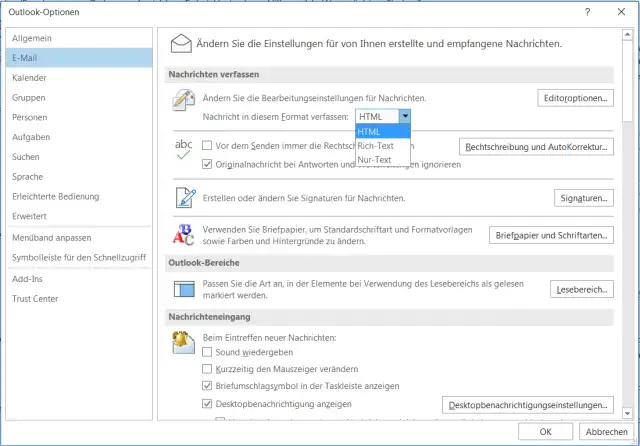Viewport: 640px width, 446px height.
Task: Open Erleichterte Bedienung category
Action: (x=79, y=196)
